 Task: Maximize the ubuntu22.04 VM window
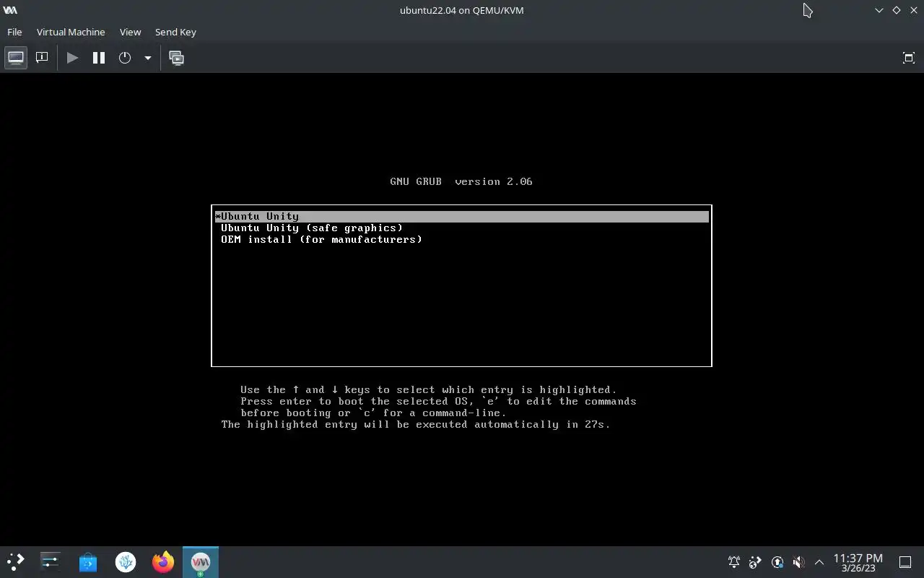[x=896, y=10]
